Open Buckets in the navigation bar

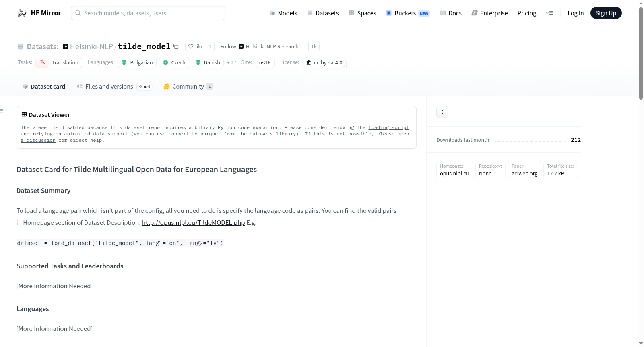pyautogui.click(x=408, y=13)
